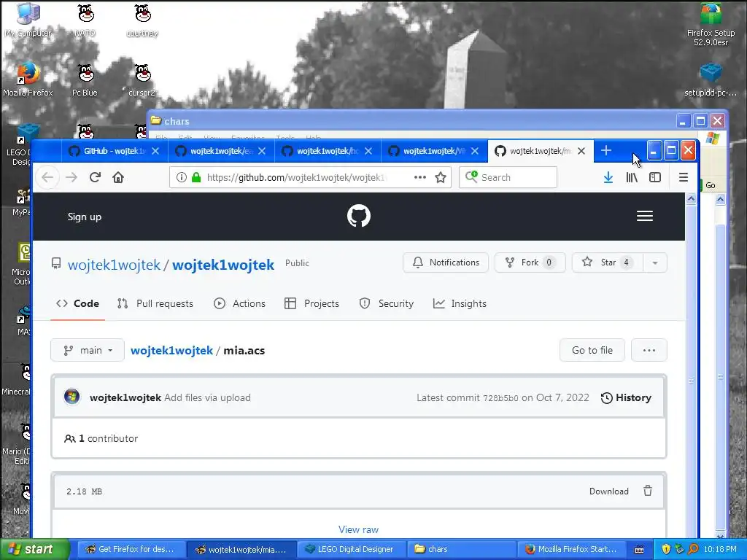The image size is (747, 560).
Task: Delete mia.acs with the trash icon
Action: (x=648, y=491)
